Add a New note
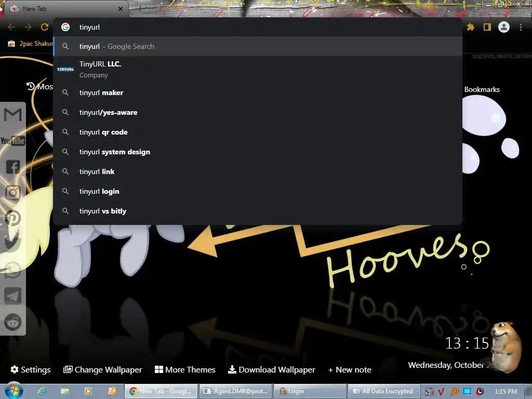Image resolution: width=532 pixels, height=399 pixels. tap(350, 369)
